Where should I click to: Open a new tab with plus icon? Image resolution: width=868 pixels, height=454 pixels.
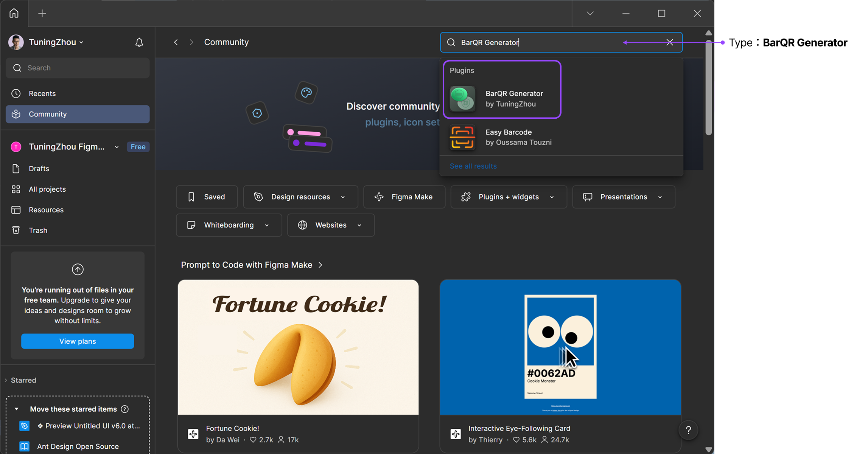tap(42, 13)
